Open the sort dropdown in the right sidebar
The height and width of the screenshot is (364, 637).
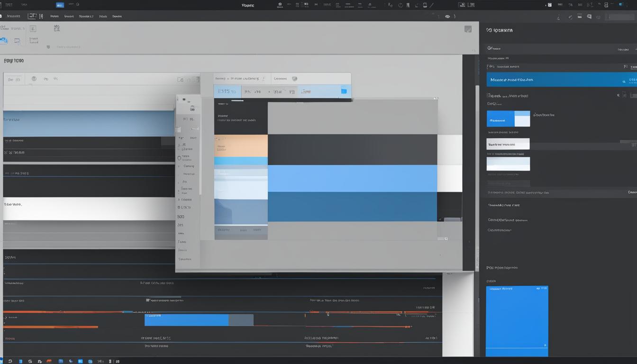click(x=624, y=49)
